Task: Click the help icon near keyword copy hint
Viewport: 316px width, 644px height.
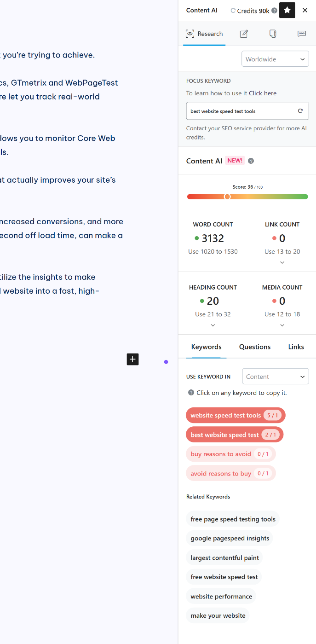Action: (190, 393)
